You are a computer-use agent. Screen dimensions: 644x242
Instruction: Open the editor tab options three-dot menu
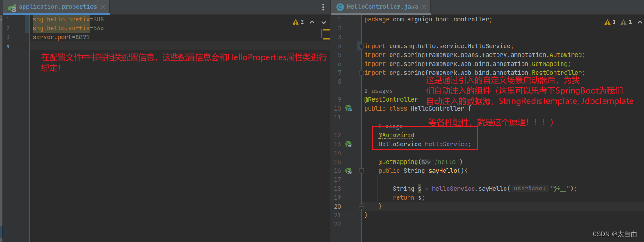(323, 7)
